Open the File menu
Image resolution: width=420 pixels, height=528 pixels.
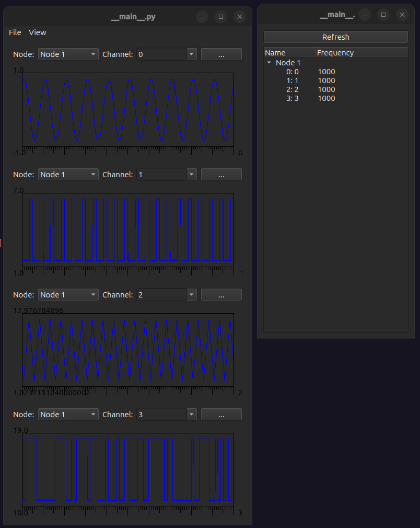(x=15, y=32)
